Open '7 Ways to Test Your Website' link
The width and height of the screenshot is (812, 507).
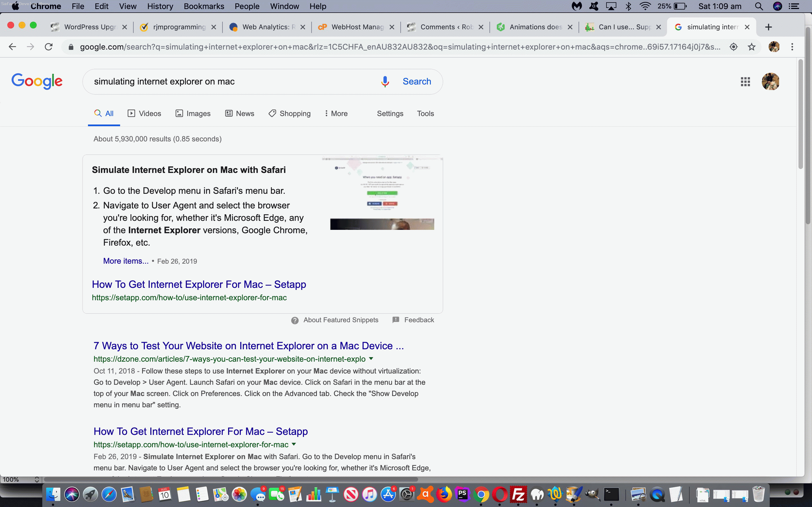pyautogui.click(x=248, y=346)
